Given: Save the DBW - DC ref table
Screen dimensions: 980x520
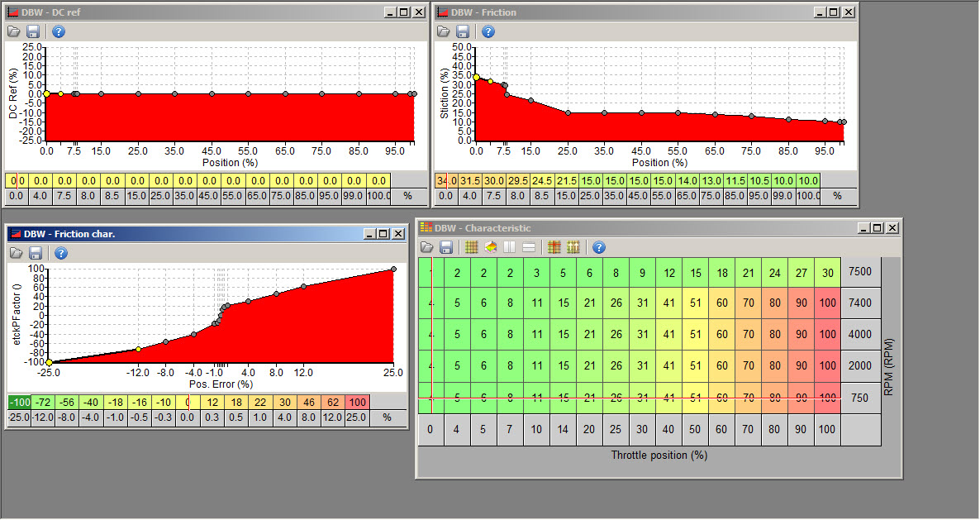Looking at the screenshot, I should click(x=33, y=31).
